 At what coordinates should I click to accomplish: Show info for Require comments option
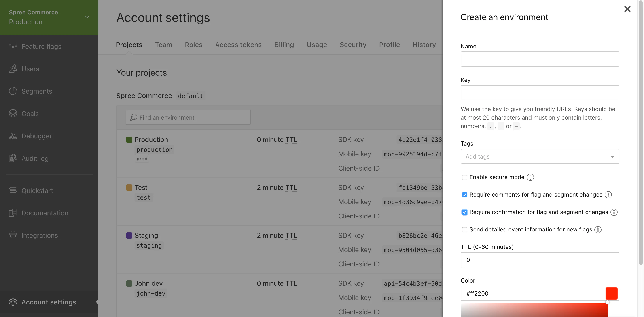(608, 195)
